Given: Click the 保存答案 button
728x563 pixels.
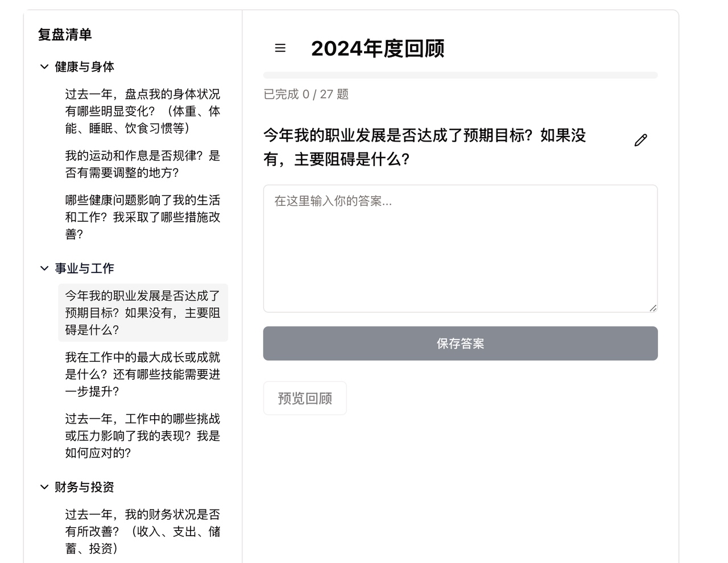Looking at the screenshot, I should click(460, 343).
